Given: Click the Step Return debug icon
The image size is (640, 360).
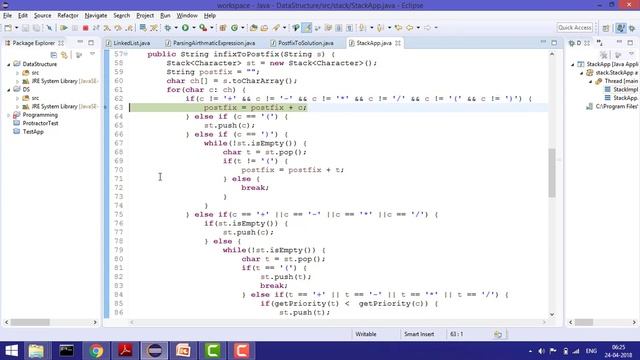Looking at the screenshot, I should tap(129, 28).
